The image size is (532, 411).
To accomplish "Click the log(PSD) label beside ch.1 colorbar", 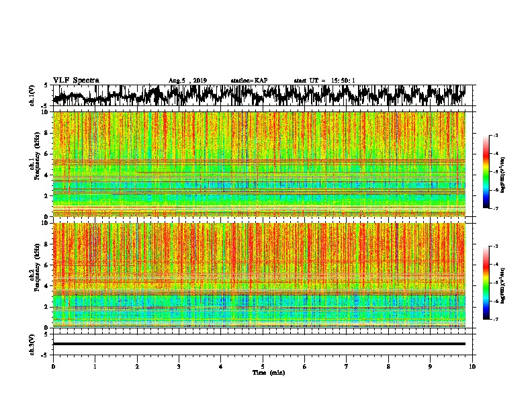I will point(503,175).
